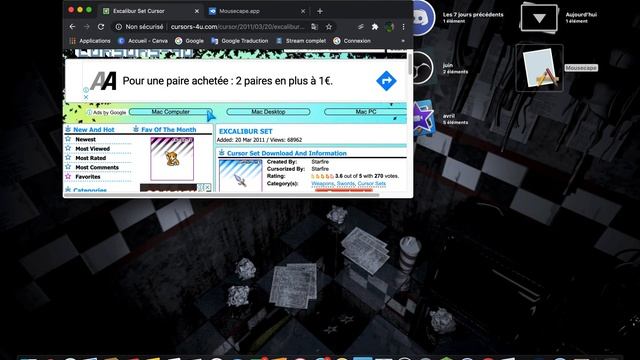
Task: Close the small sidebar ad X
Action: [208, 187]
